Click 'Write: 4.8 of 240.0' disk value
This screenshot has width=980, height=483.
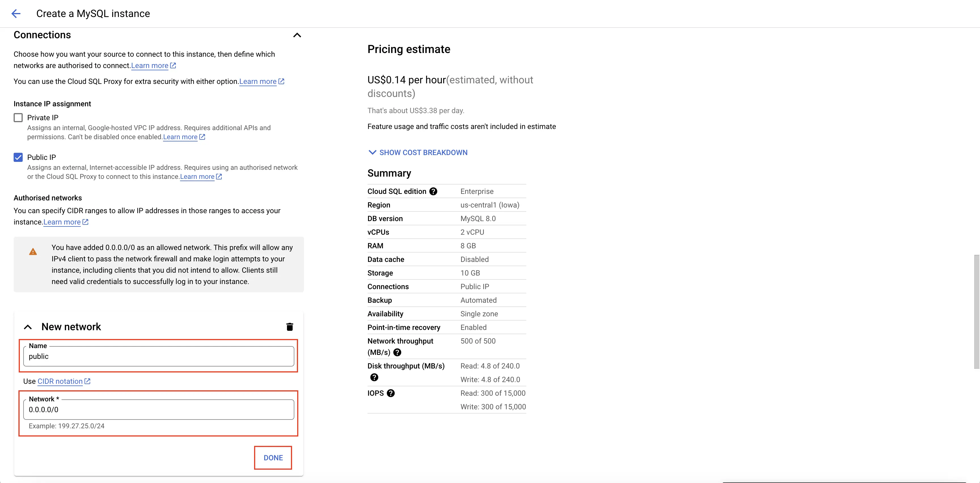click(x=490, y=380)
